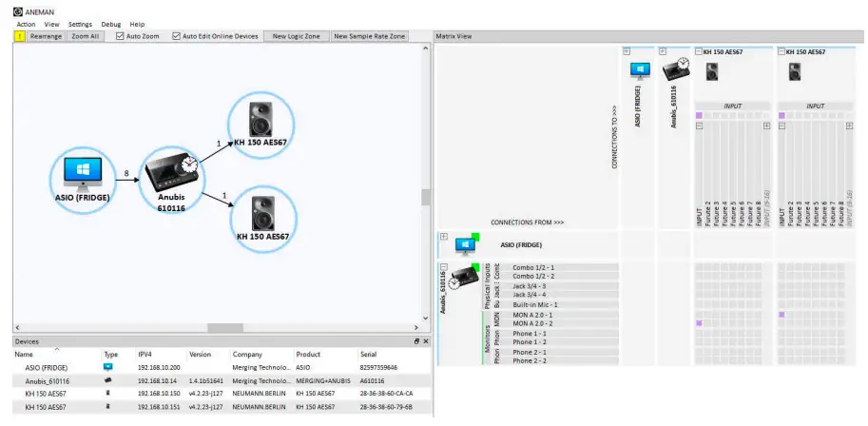The image size is (868, 426).
Task: Select the upper KH 150 AES67 speaker node
Action: [260, 126]
